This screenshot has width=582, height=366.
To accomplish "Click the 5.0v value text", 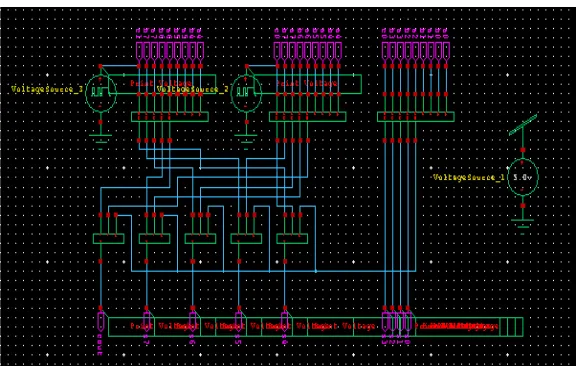I will click(x=523, y=177).
